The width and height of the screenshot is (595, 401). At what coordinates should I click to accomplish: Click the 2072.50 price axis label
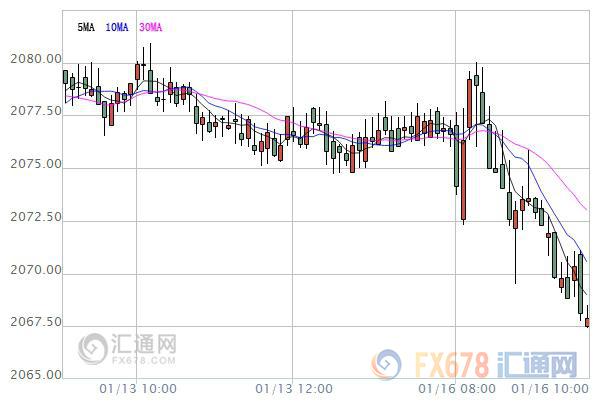click(36, 217)
